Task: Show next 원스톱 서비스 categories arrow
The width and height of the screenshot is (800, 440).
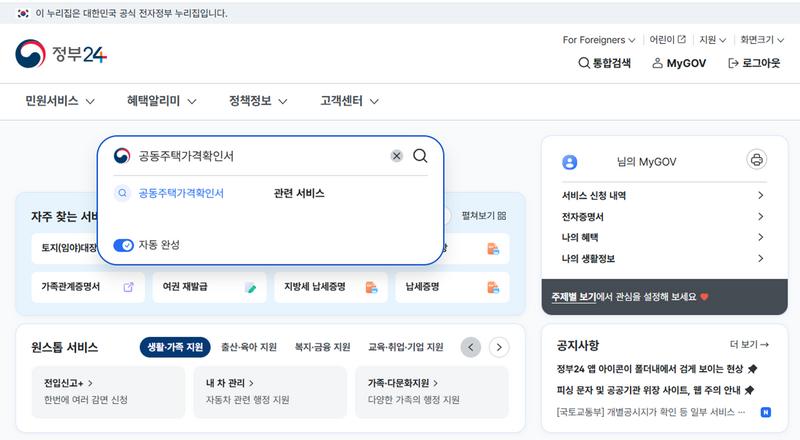Action: [499, 347]
